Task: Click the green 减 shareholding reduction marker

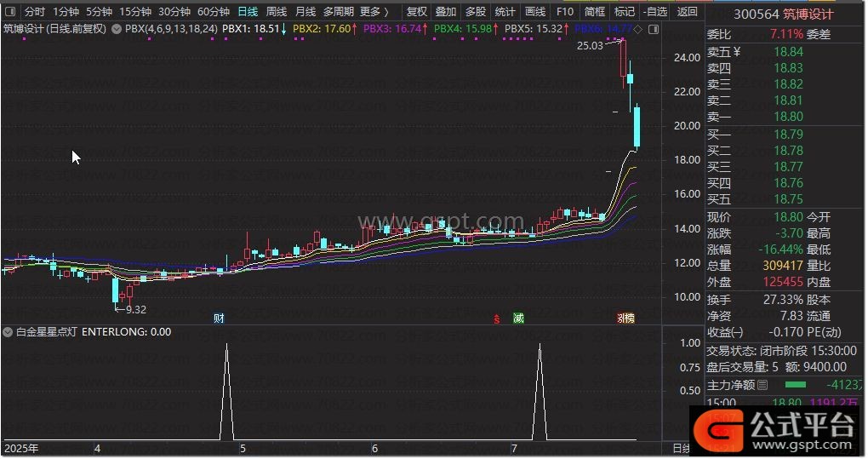Action: (518, 318)
